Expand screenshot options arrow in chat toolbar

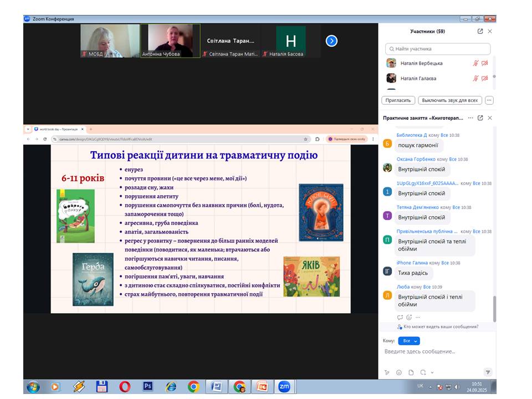(x=432, y=373)
